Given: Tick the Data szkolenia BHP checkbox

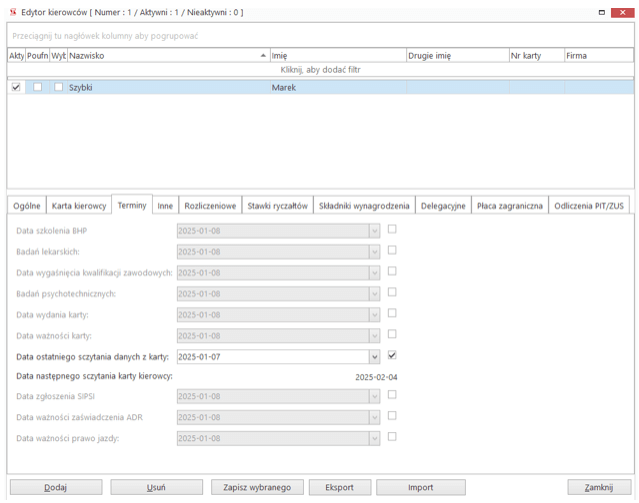Looking at the screenshot, I should tap(392, 229).
